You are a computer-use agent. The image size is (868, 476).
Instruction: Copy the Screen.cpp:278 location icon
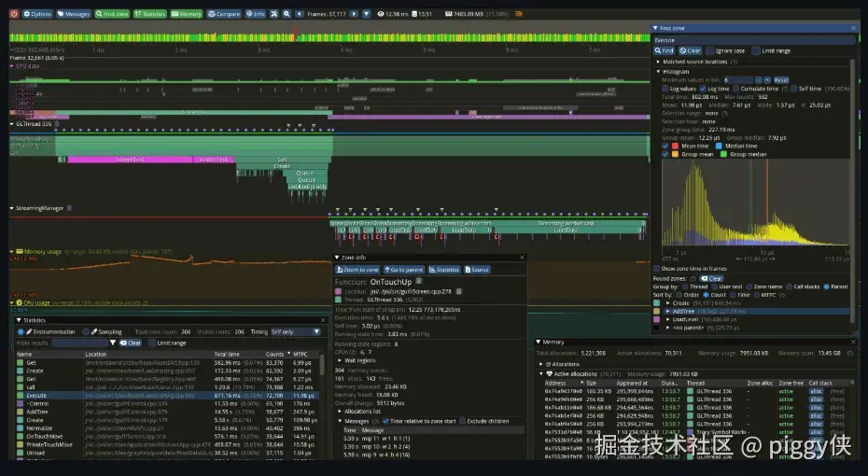coord(459,291)
